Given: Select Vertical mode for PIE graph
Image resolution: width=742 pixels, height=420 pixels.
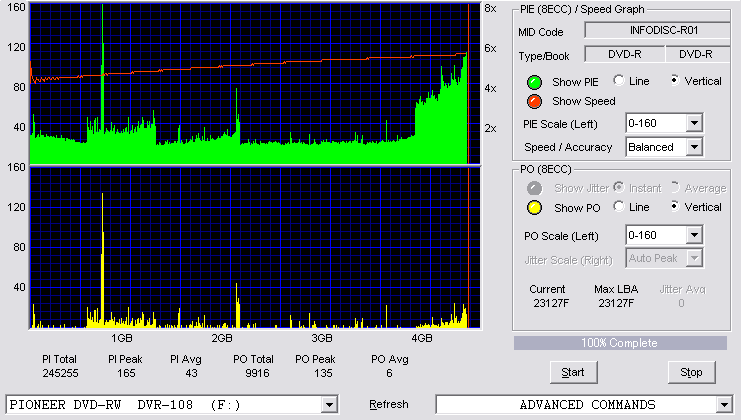Looking at the screenshot, I should point(675,80).
